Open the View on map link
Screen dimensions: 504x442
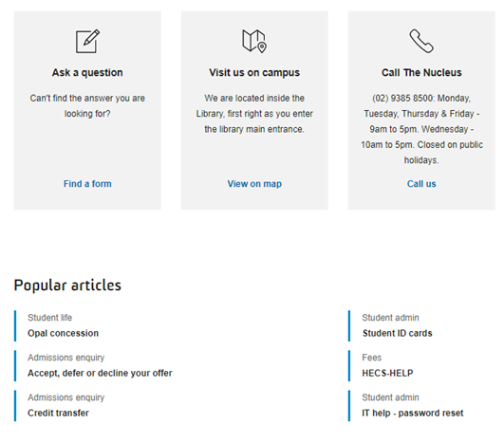pyautogui.click(x=254, y=184)
